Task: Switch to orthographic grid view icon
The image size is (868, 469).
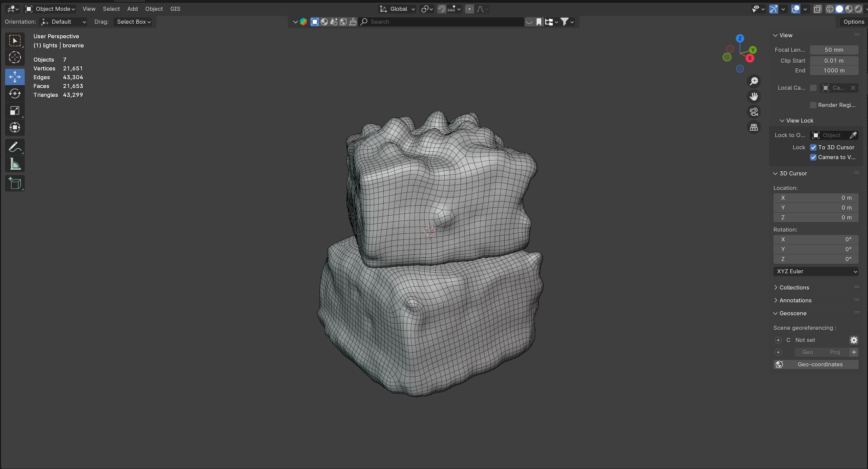Action: [754, 127]
